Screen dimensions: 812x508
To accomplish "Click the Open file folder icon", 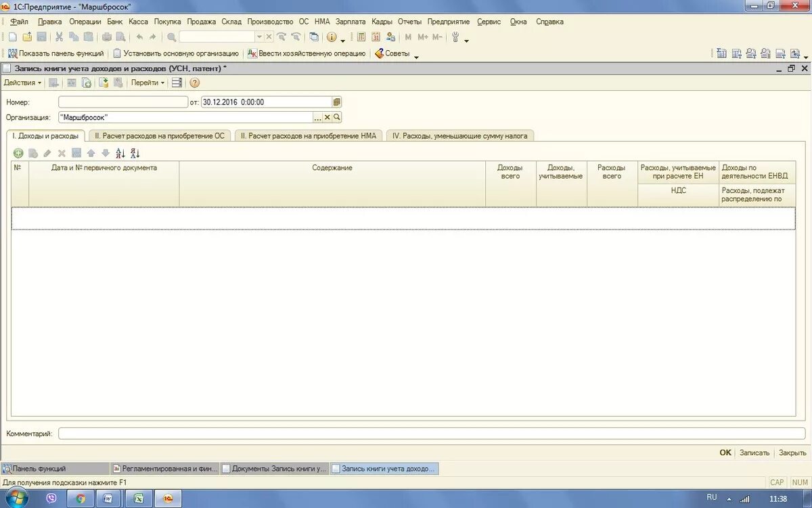I will [x=27, y=37].
